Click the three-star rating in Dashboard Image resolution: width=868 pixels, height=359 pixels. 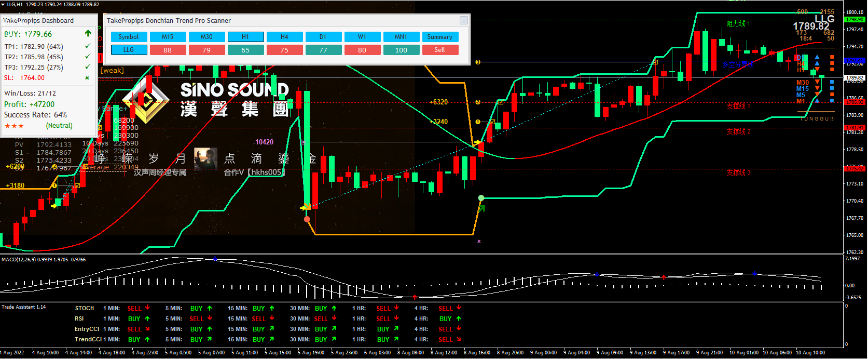click(14, 126)
